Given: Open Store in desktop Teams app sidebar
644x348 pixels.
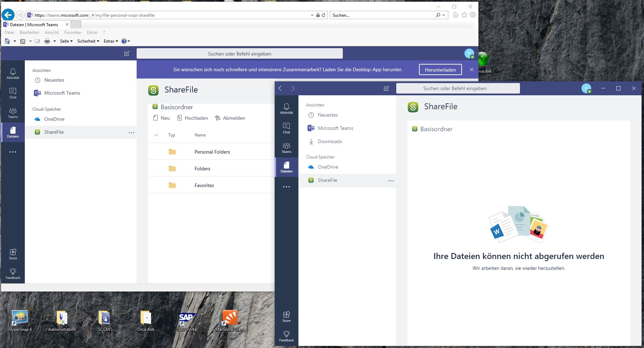Looking at the screenshot, I should [287, 317].
